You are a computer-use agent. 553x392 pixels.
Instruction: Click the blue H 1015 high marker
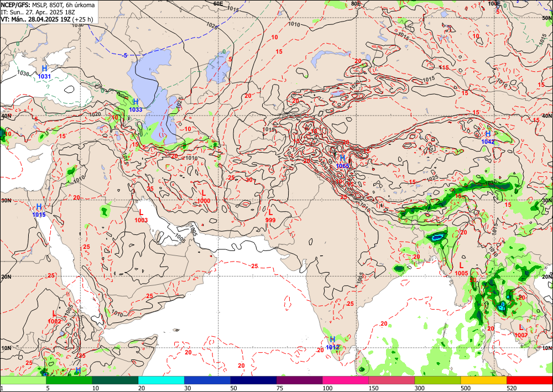click(x=39, y=210)
